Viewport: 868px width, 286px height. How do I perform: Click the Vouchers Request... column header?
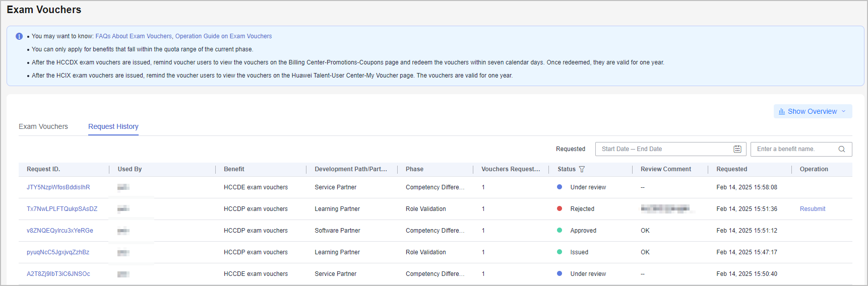pyautogui.click(x=511, y=169)
